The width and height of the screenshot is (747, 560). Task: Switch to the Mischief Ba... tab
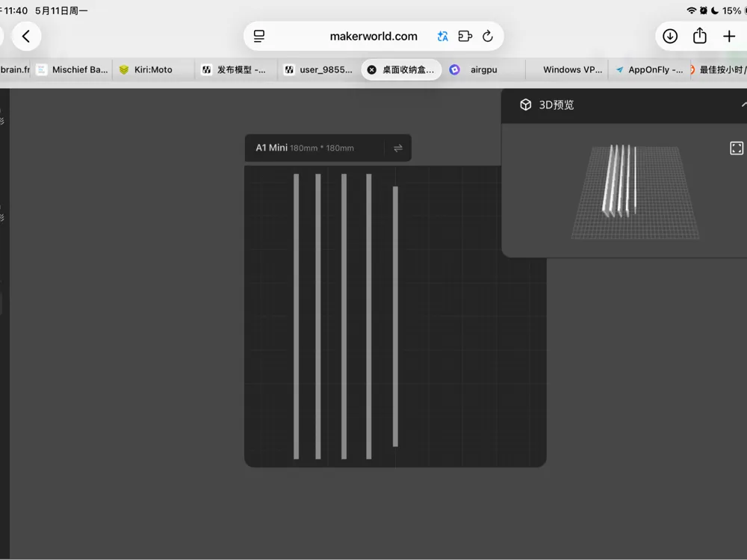tap(72, 69)
